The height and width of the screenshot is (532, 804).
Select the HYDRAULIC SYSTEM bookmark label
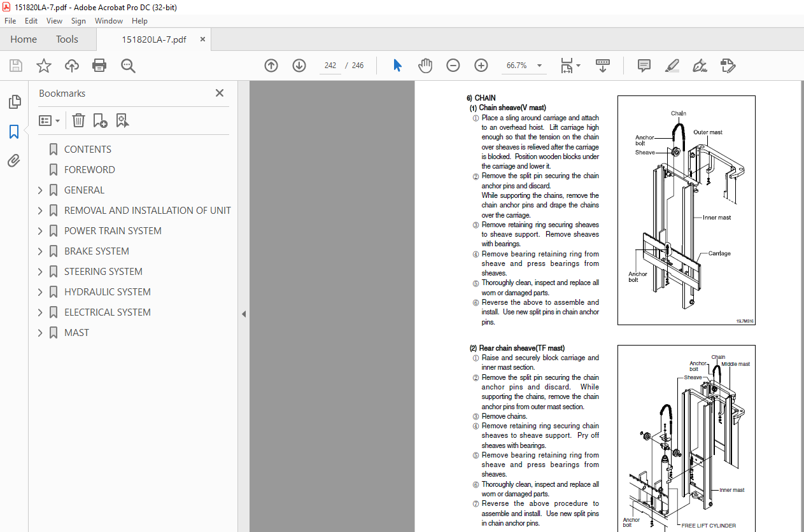pyautogui.click(x=108, y=292)
